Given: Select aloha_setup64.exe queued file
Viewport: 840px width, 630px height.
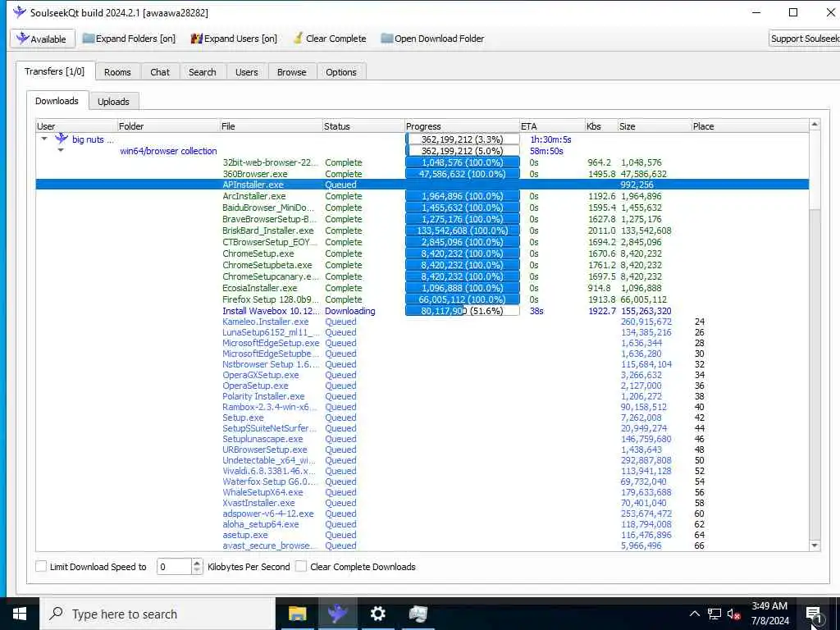Looking at the screenshot, I should click(260, 524).
